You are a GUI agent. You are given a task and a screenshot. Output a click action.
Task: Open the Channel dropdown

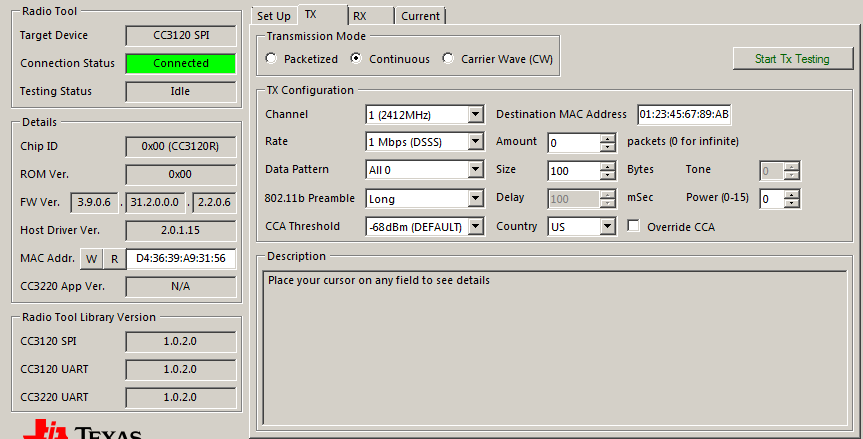click(x=476, y=114)
